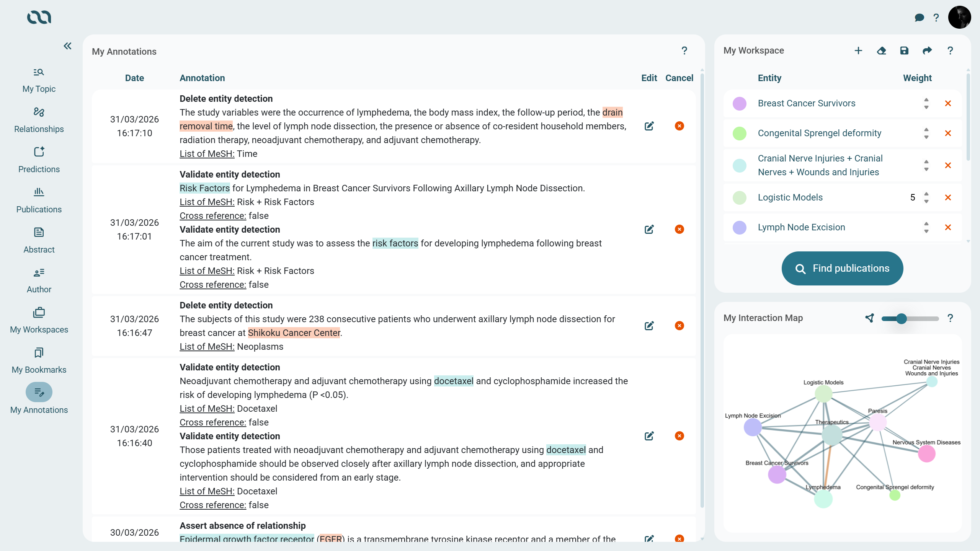Increase weight of Logistic Models entity
The image size is (980, 551).
pyautogui.click(x=926, y=194)
